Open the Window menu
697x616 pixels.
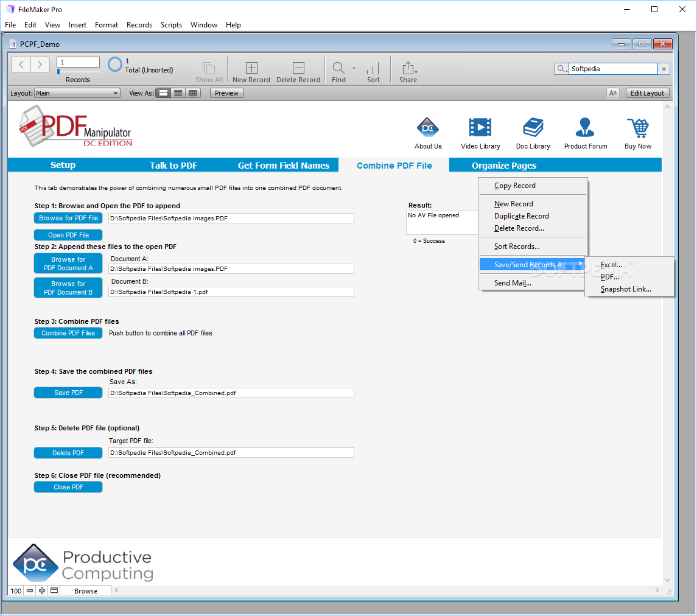pyautogui.click(x=203, y=25)
